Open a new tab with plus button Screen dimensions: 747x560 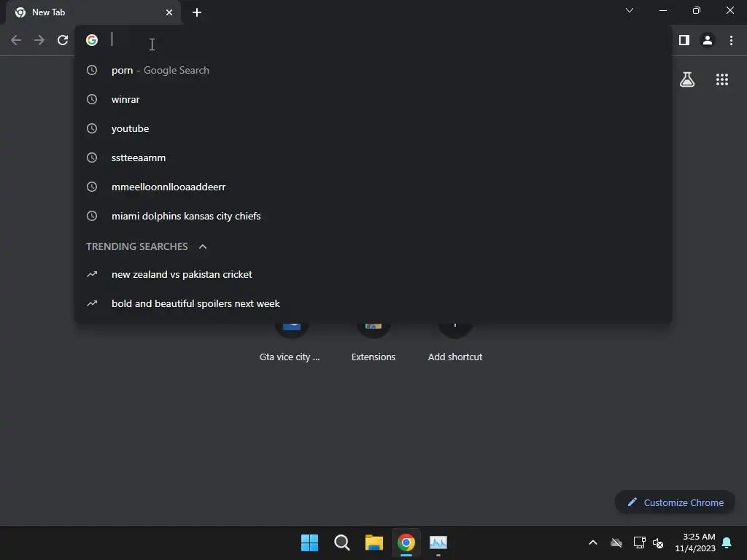coord(197,12)
